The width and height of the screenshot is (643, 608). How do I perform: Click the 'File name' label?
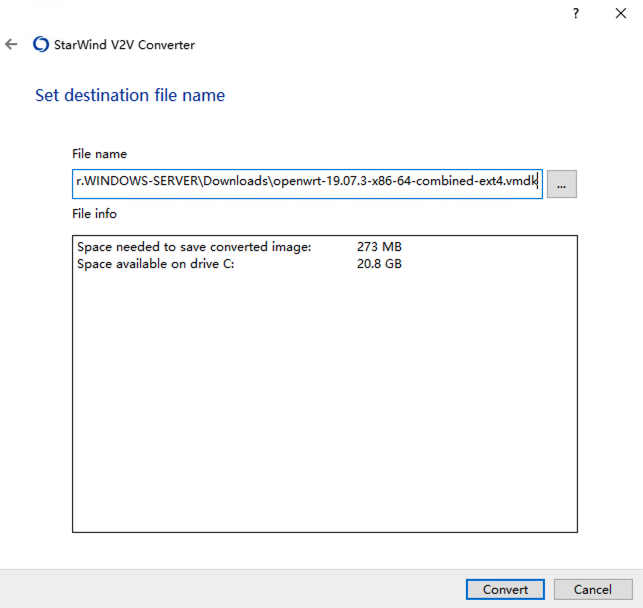[100, 154]
